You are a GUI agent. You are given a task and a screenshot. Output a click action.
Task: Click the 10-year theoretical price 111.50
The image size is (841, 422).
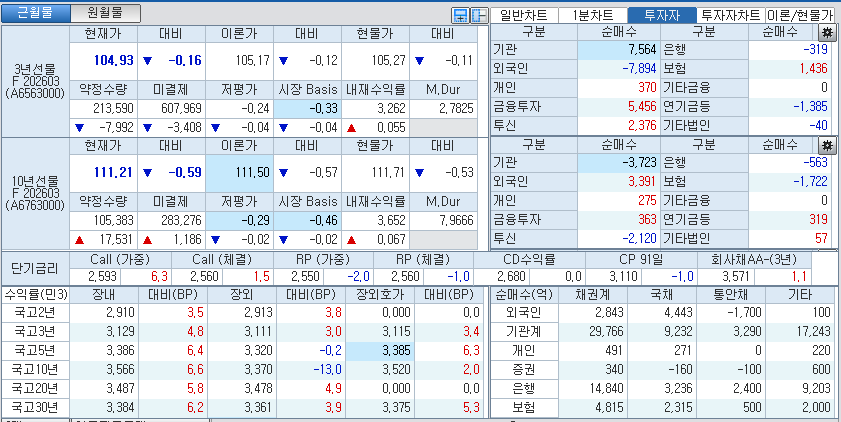point(252,172)
